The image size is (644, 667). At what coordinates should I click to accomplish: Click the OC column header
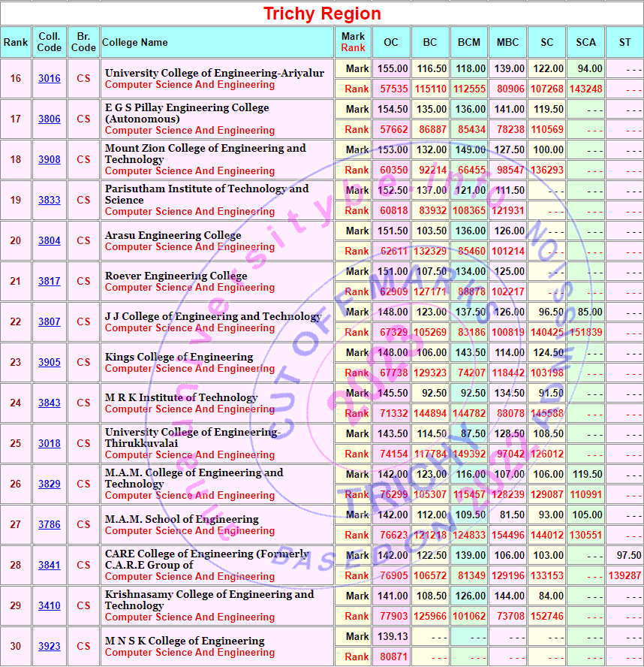coord(391,43)
